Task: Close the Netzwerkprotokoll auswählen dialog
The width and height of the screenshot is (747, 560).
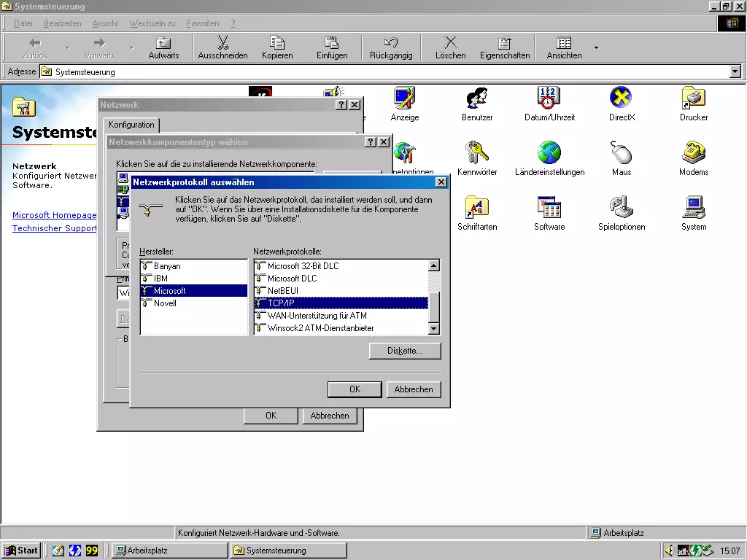Action: click(x=441, y=182)
